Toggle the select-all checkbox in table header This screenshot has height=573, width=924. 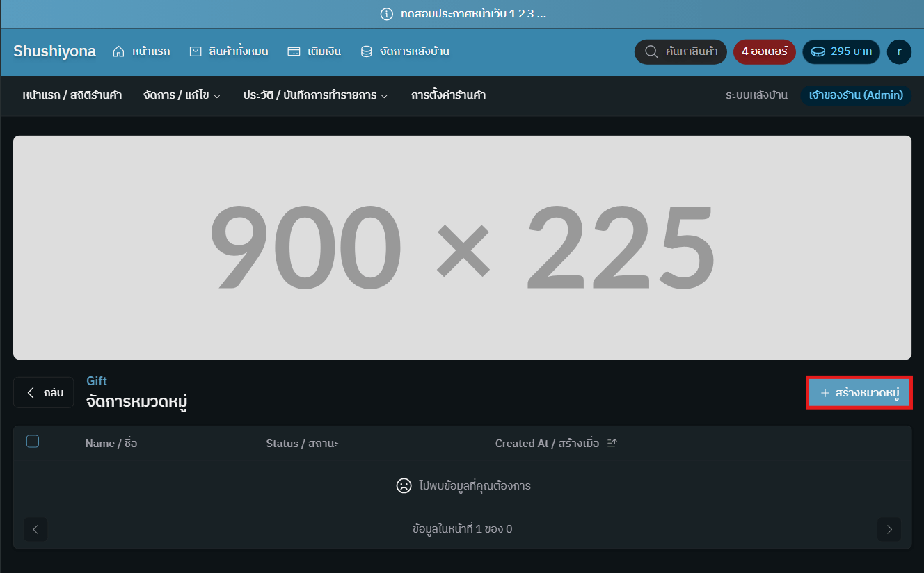33,442
